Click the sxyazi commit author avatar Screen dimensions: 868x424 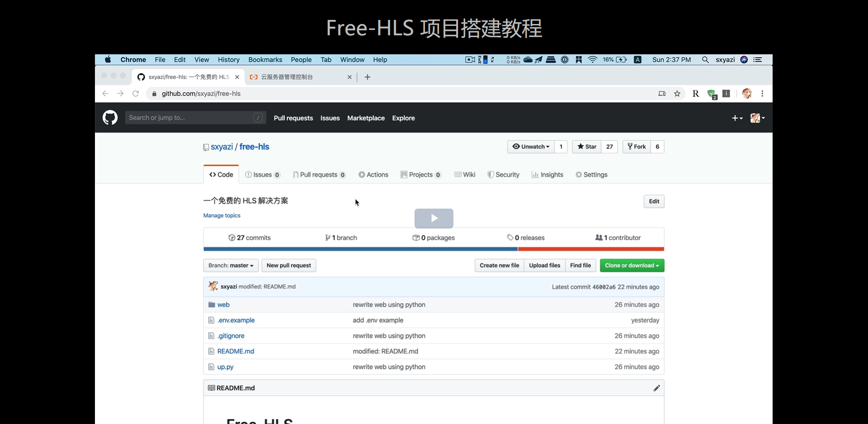click(213, 286)
